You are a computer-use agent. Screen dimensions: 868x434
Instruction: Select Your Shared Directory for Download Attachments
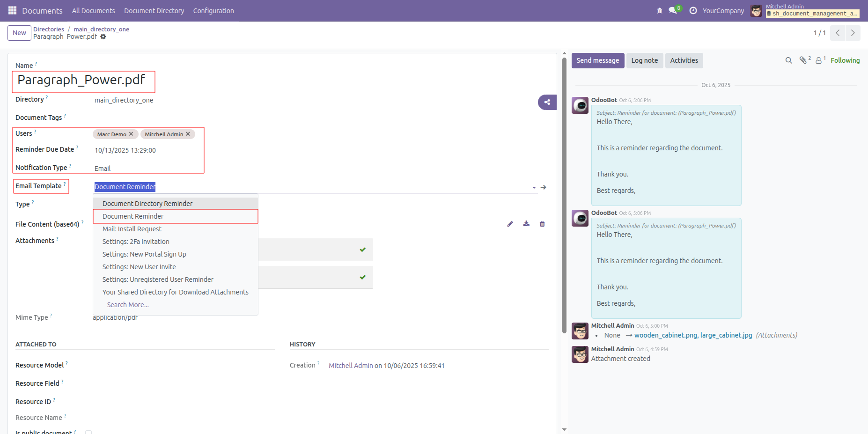[x=176, y=292]
